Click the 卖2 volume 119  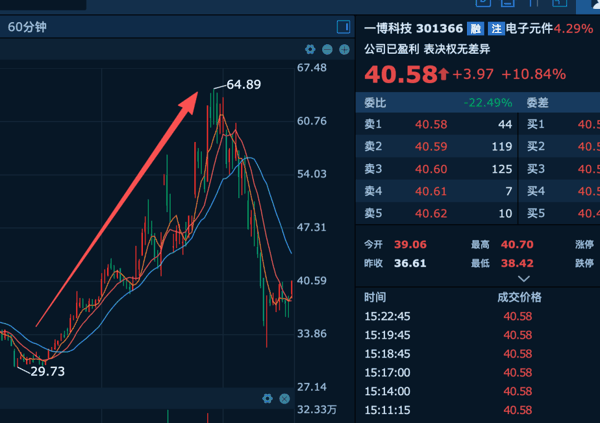tap(502, 147)
